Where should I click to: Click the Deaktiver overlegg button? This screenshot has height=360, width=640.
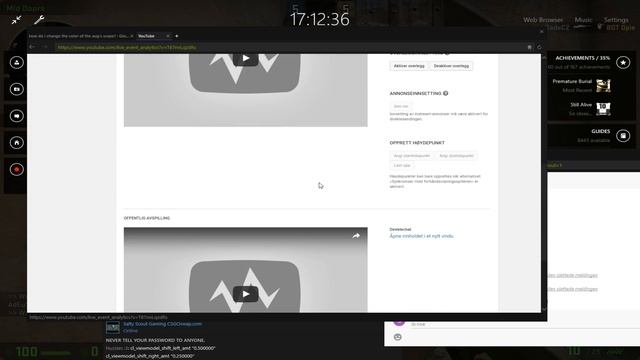[x=451, y=66]
